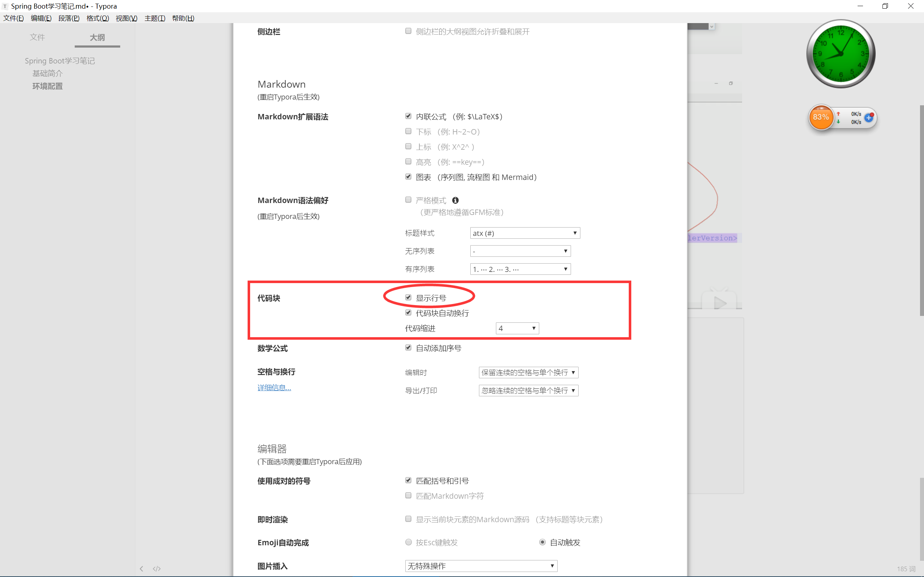
Task: Open the 格式 menu
Action: tap(97, 18)
